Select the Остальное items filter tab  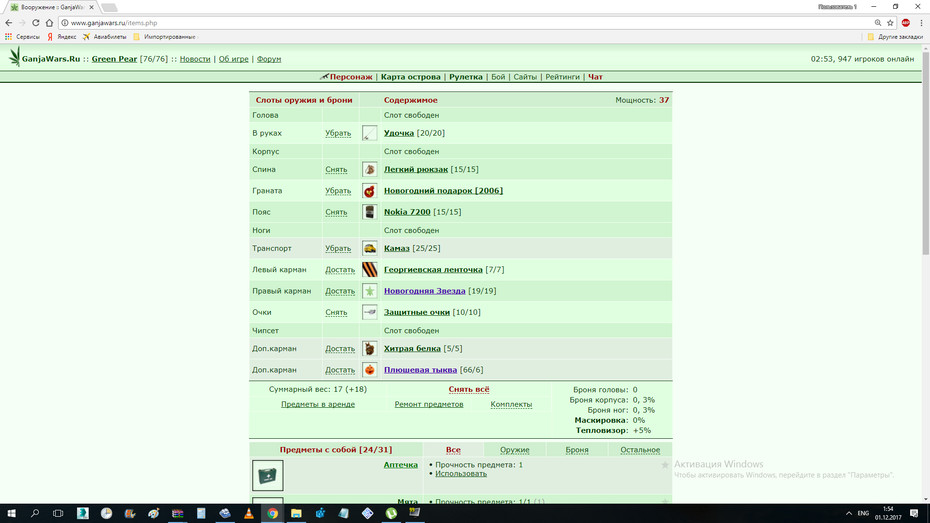640,450
